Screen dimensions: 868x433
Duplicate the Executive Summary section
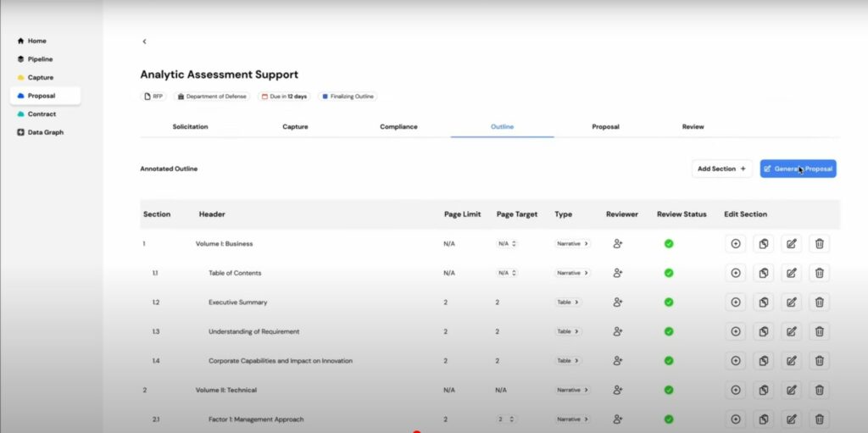coord(764,303)
